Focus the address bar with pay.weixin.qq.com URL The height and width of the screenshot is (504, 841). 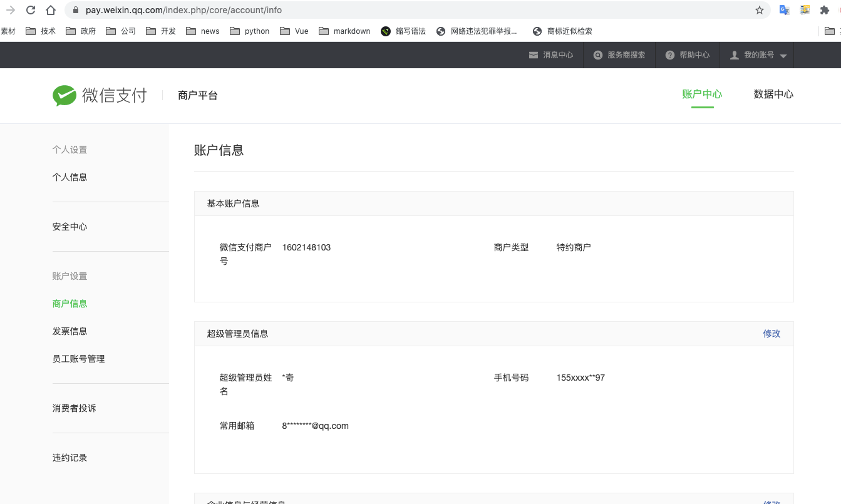416,10
